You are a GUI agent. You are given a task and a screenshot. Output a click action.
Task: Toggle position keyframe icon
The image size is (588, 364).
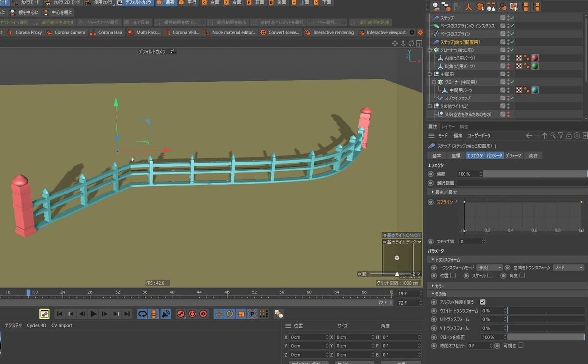point(219,314)
